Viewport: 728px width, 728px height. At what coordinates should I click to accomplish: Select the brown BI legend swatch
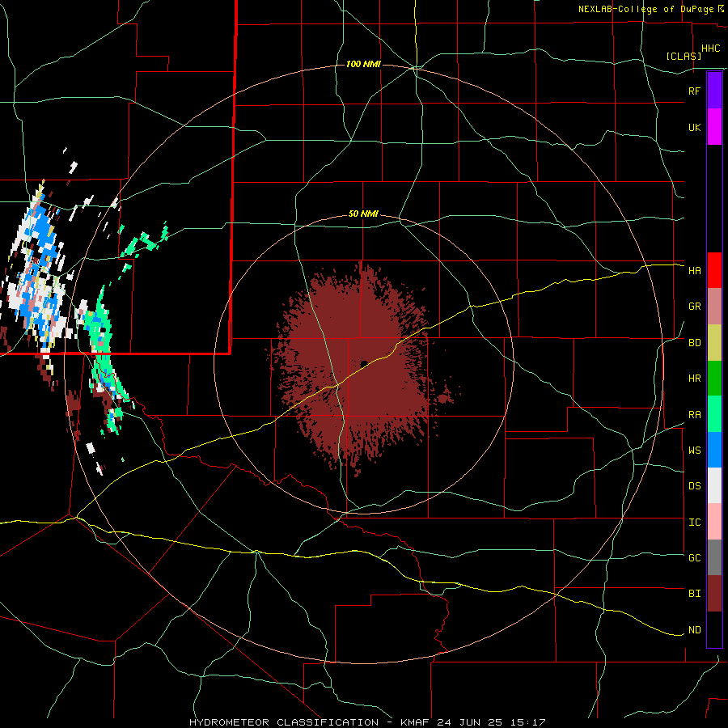pos(714,594)
